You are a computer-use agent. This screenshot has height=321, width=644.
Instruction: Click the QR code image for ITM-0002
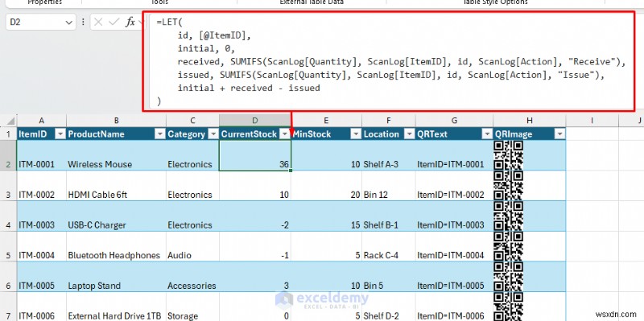coord(509,186)
